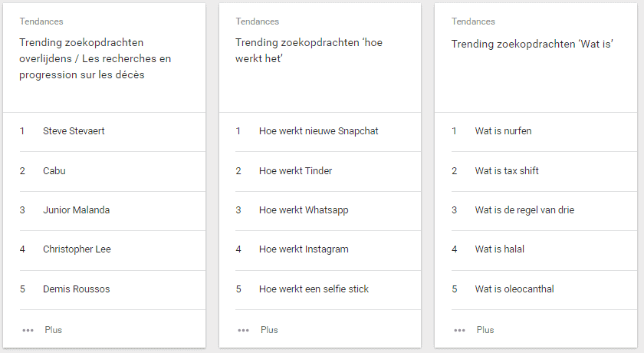Select 'Wat is de regel van drie'
This screenshot has height=353, width=644.
click(x=524, y=210)
